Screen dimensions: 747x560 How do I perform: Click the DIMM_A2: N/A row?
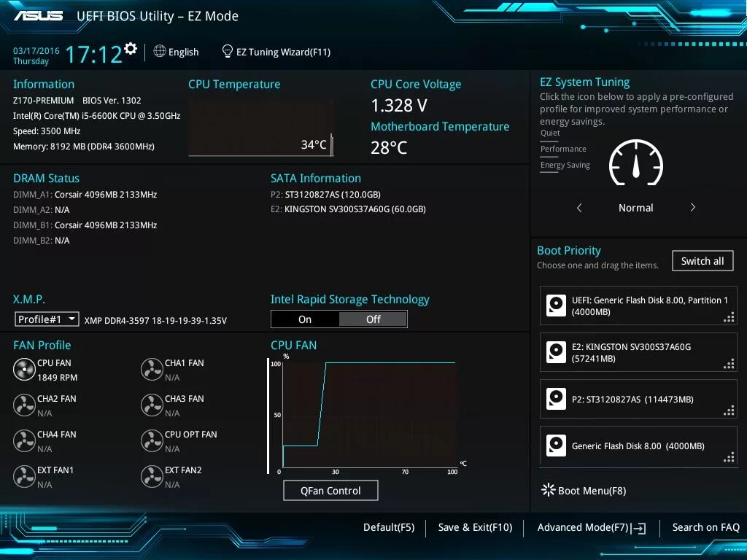click(41, 209)
